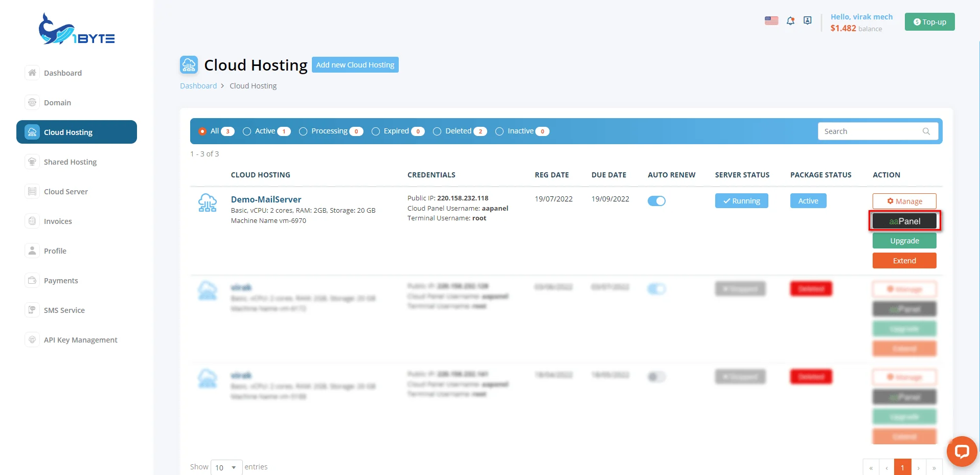The width and height of the screenshot is (980, 475).
Task: Select the Active filter radio
Action: click(x=247, y=131)
